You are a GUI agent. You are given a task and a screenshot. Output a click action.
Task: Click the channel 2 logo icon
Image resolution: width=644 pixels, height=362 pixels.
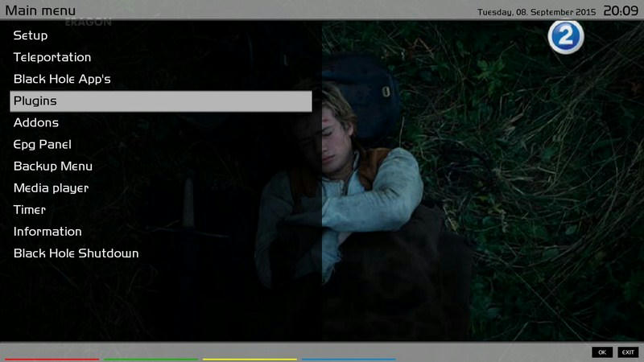point(566,37)
